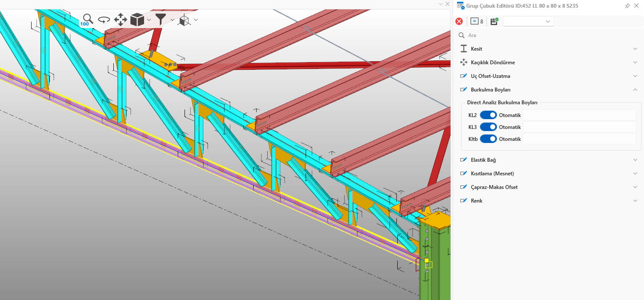Open the Elastik Bağ section
Screen dimensions: 644x300
(483, 160)
